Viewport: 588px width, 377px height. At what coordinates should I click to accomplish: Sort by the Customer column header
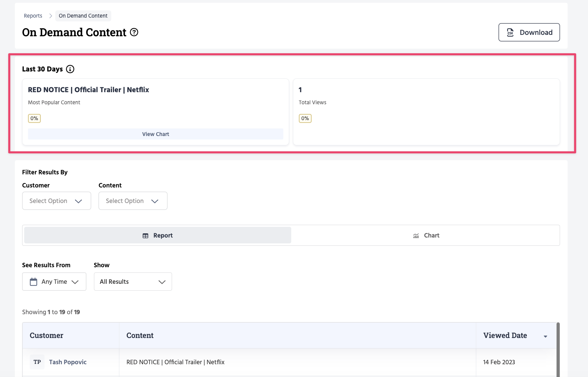[47, 336]
